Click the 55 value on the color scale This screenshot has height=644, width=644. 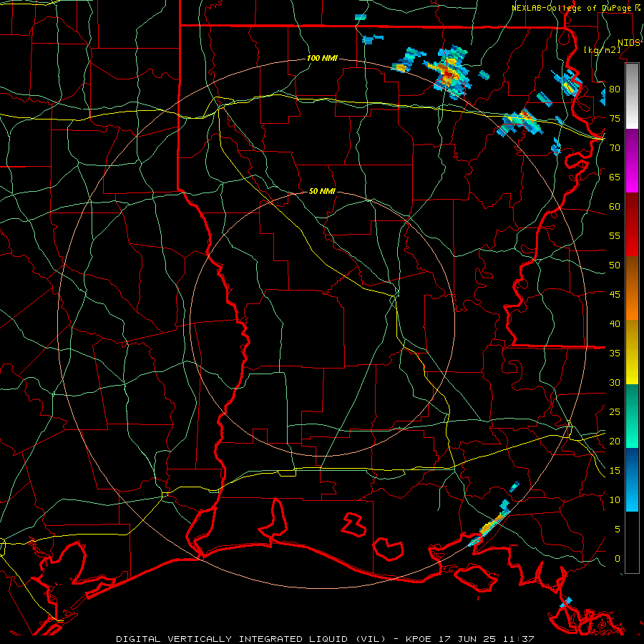(x=615, y=235)
